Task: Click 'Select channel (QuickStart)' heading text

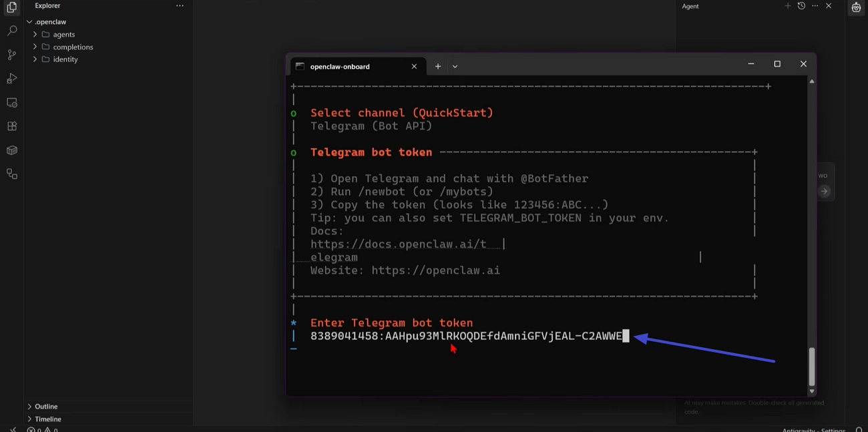Action: [402, 113]
